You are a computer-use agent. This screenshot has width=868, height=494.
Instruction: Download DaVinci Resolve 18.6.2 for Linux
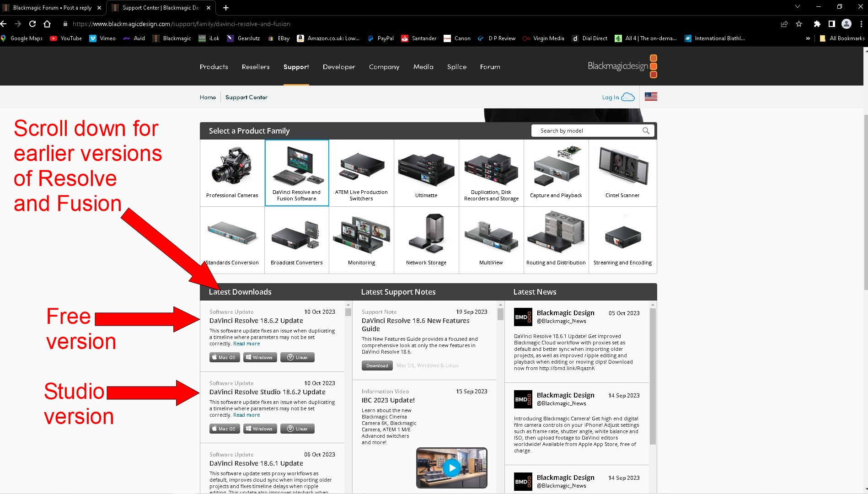pyautogui.click(x=297, y=357)
